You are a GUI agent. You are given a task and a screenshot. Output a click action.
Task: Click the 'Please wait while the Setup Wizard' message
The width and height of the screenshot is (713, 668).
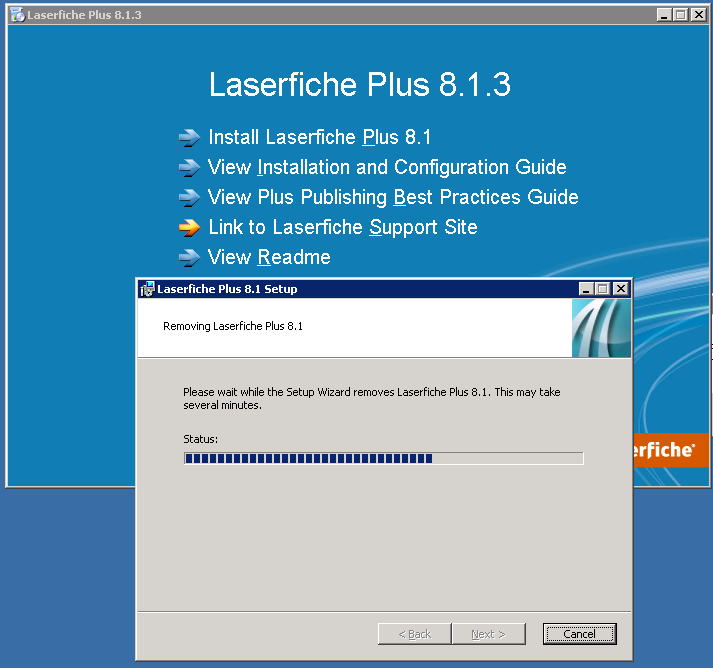372,398
